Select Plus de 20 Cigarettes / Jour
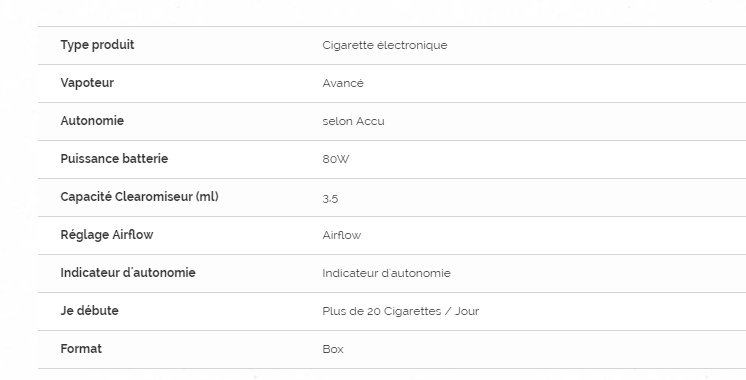This screenshot has width=746, height=380. [x=401, y=312]
